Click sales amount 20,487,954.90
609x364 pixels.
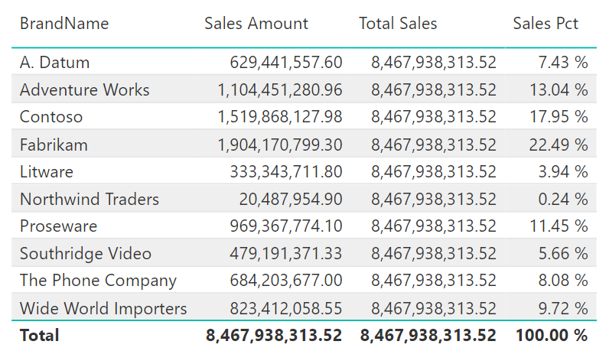(x=291, y=200)
